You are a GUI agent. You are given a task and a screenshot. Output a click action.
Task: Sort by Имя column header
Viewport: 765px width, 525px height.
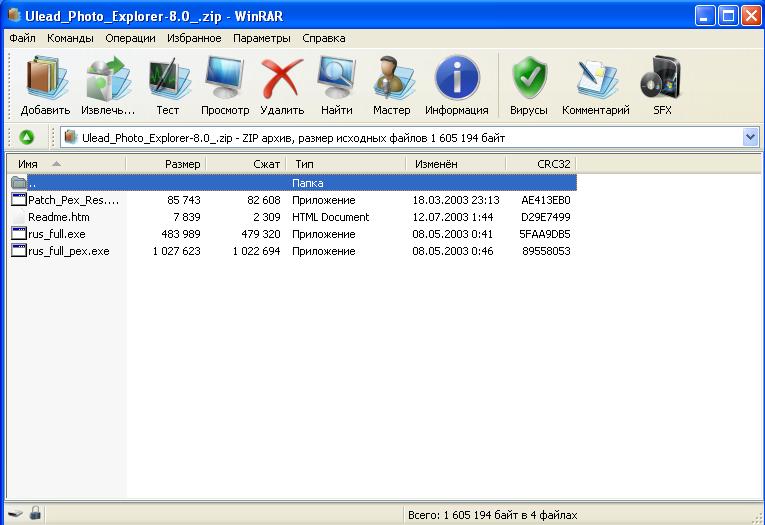pyautogui.click(x=67, y=164)
